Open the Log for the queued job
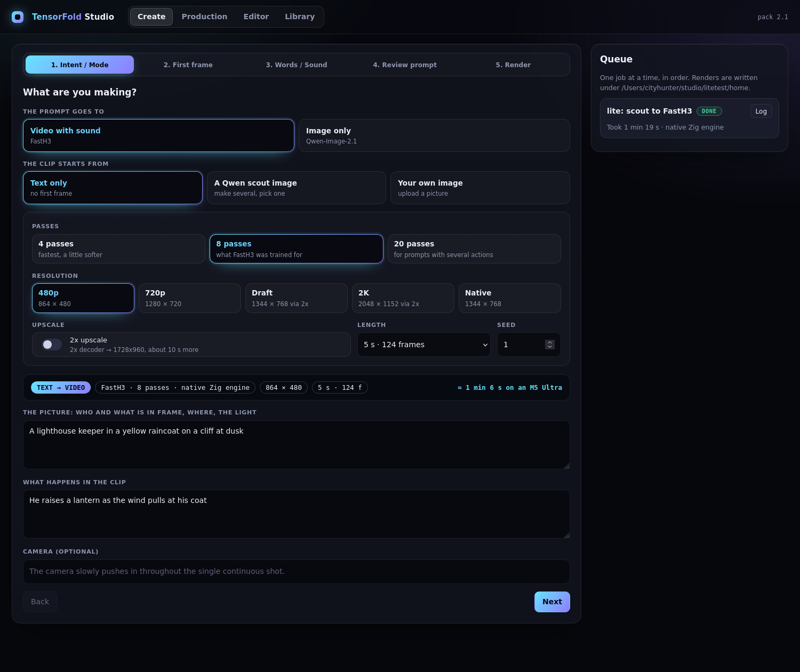Image resolution: width=800 pixels, height=672 pixels. 761,111
